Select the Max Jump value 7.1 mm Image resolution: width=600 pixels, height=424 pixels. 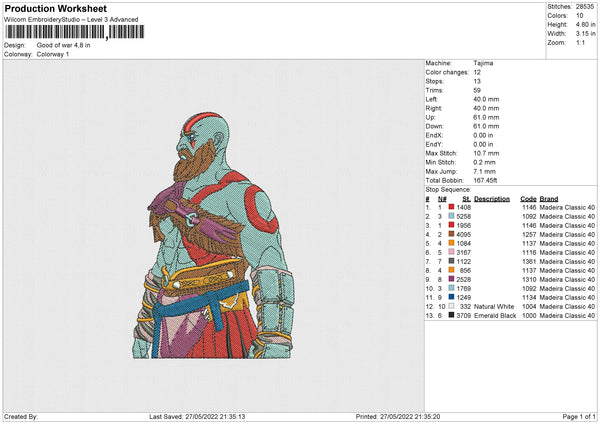pos(485,171)
